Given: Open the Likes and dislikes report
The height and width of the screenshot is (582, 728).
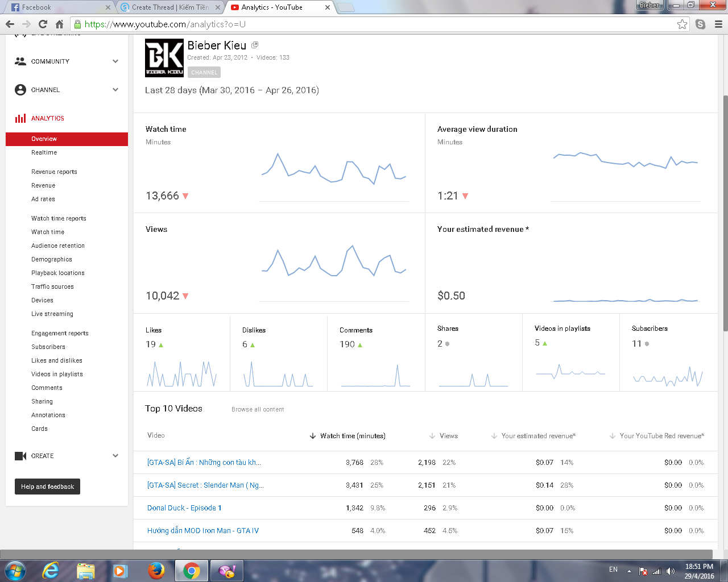Looking at the screenshot, I should click(57, 360).
